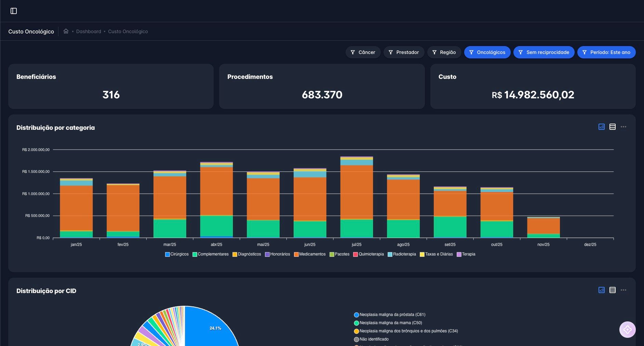
Task: Open more options for CID chart
Action: (x=623, y=290)
